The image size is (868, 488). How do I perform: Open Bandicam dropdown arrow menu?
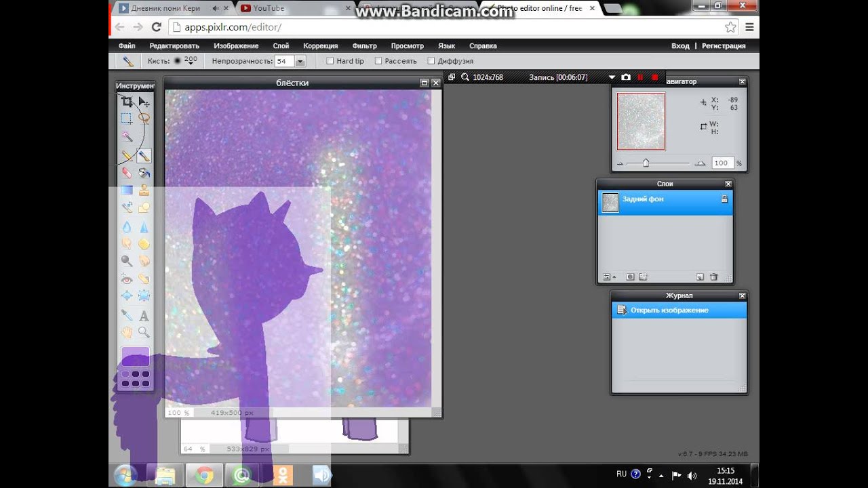[x=612, y=77]
